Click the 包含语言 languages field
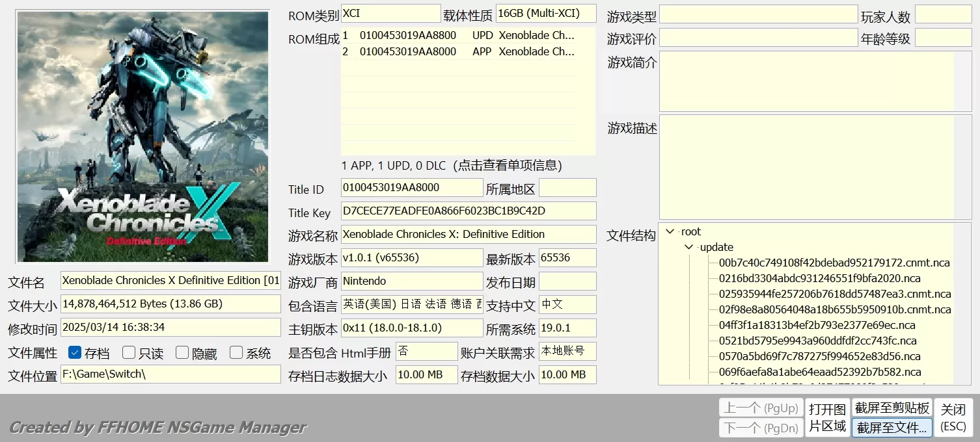The image size is (980, 442). pos(412,305)
